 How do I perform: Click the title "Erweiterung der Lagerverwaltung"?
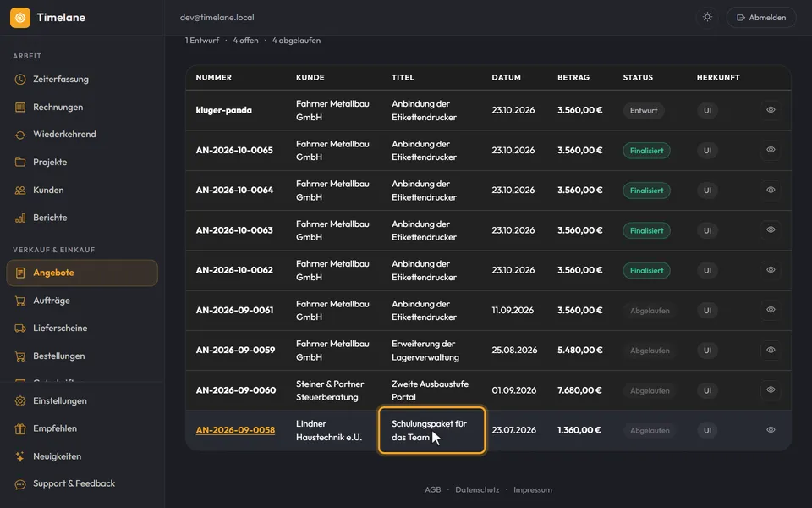click(425, 351)
